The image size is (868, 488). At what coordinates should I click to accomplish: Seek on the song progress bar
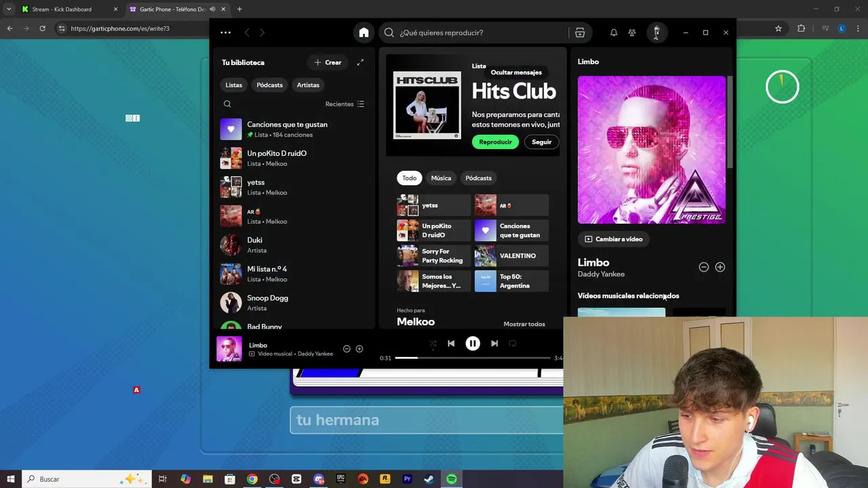(473, 357)
